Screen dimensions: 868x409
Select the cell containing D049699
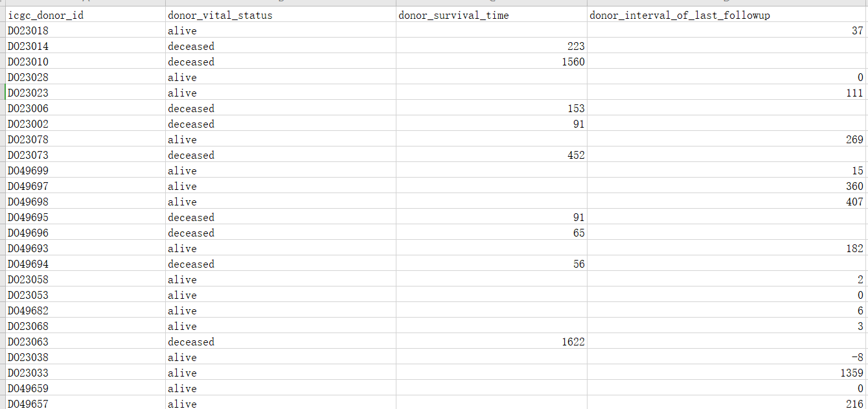point(85,170)
